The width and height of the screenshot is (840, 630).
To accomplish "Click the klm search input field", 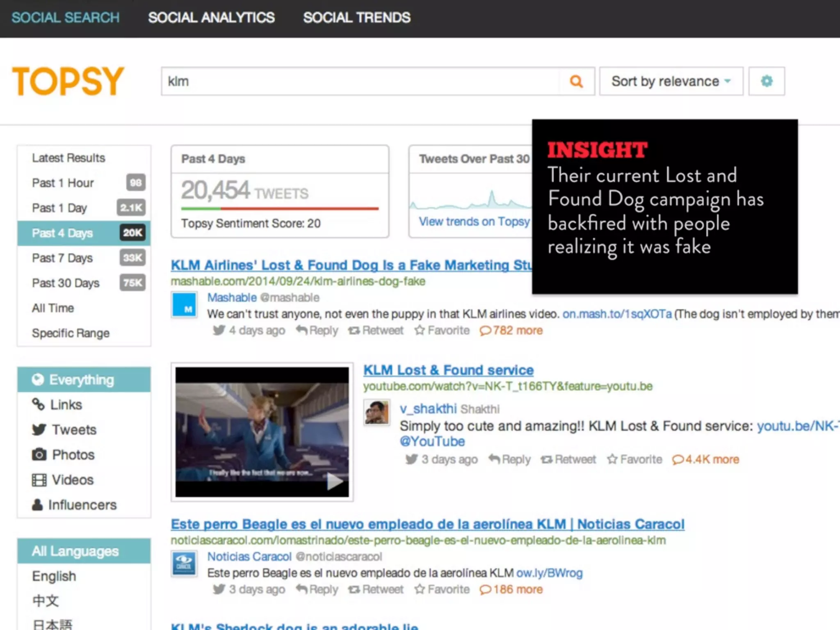I will click(361, 81).
